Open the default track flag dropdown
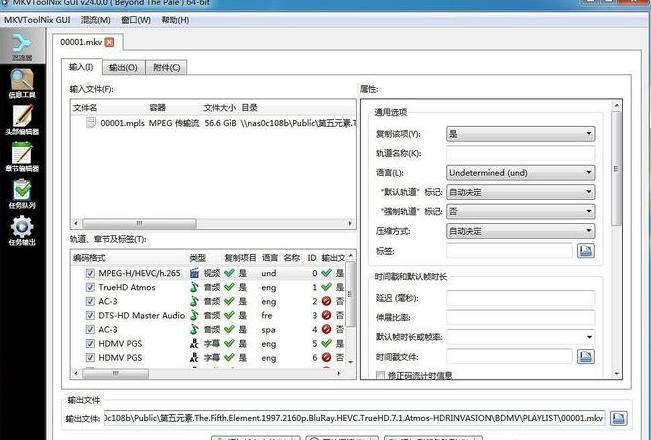Image resolution: width=651 pixels, height=440 pixels. tap(521, 192)
